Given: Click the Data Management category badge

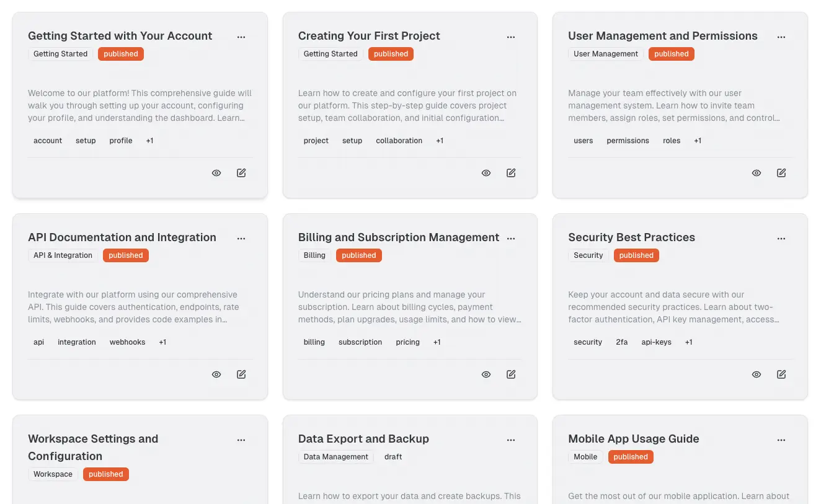Looking at the screenshot, I should pyautogui.click(x=336, y=457).
